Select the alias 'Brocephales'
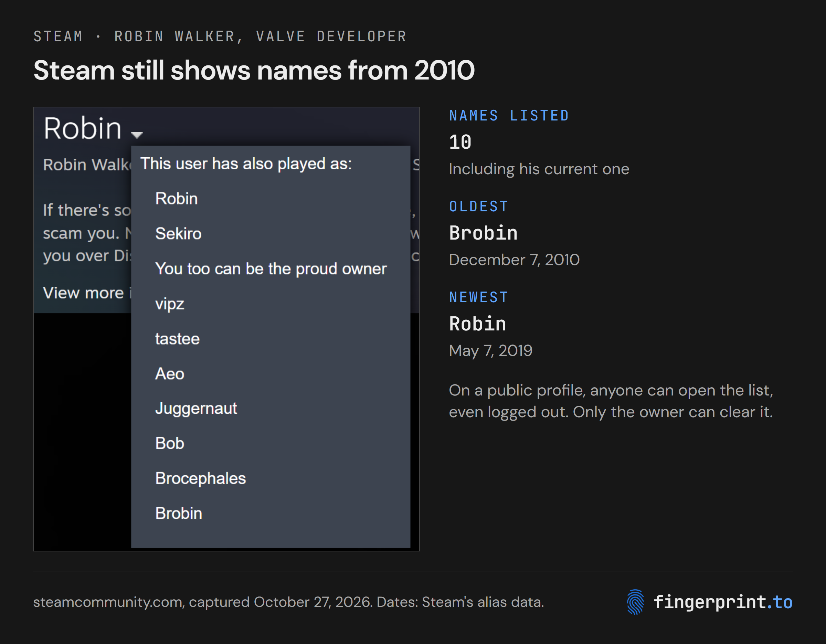The image size is (826, 644). [x=200, y=478]
